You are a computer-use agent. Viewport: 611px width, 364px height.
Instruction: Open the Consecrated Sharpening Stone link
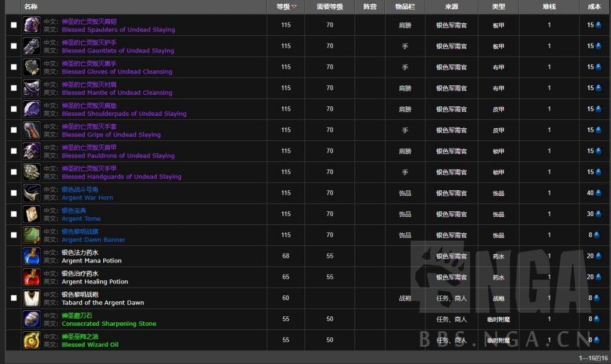point(109,323)
